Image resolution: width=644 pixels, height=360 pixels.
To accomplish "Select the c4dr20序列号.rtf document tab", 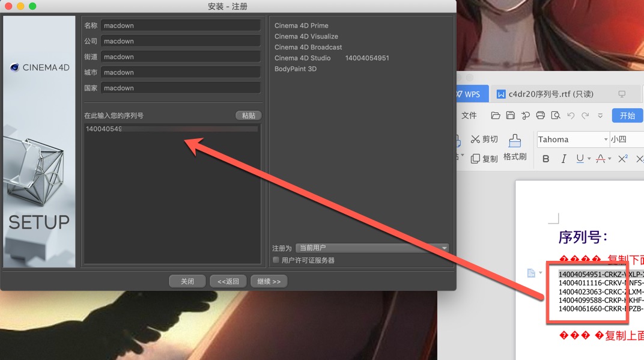I will [550, 94].
